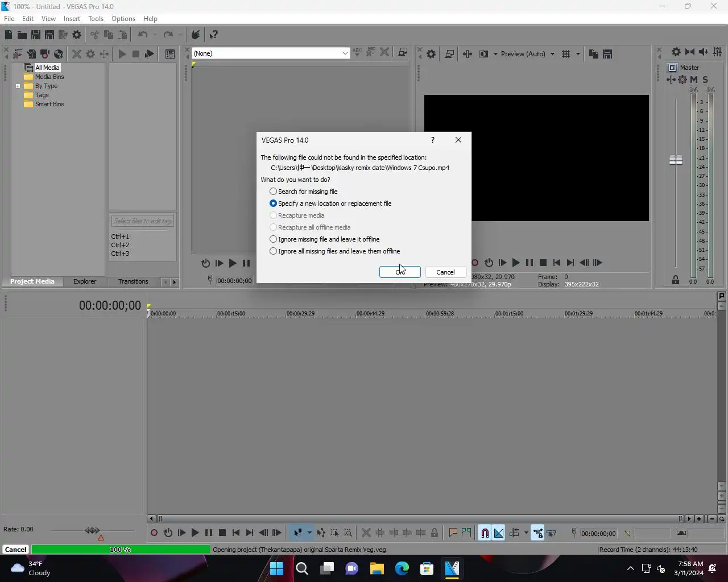This screenshot has width=728, height=582.
Task: Toggle the Master bus Solo button
Action: 705,80
